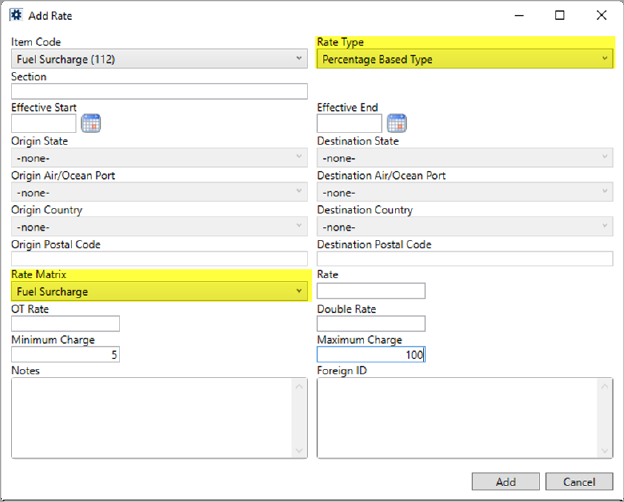Focus the Effective Start date field
624x502 pixels.
[43, 124]
